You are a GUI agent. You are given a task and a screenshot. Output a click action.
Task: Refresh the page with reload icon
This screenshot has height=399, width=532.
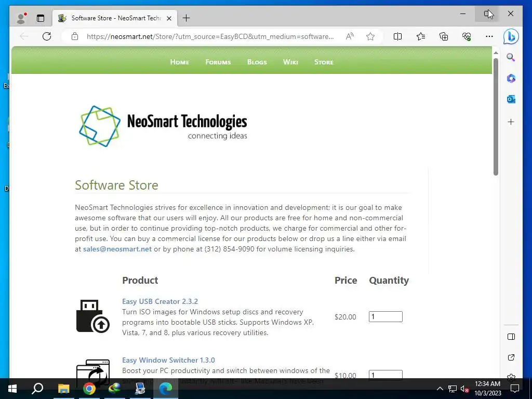pos(47,36)
